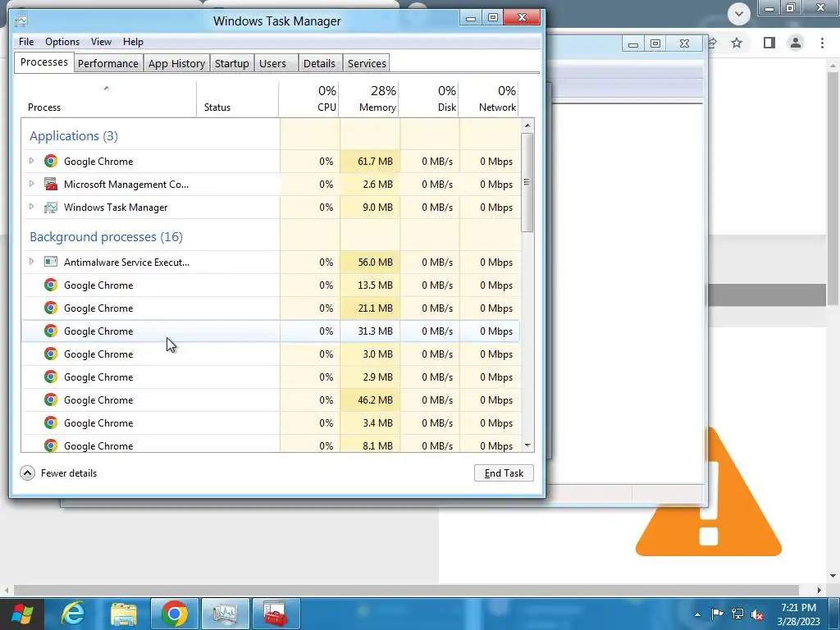The width and height of the screenshot is (840, 630).
Task: Click the Chrome page horizontal scrollbar
Action: (x=406, y=590)
